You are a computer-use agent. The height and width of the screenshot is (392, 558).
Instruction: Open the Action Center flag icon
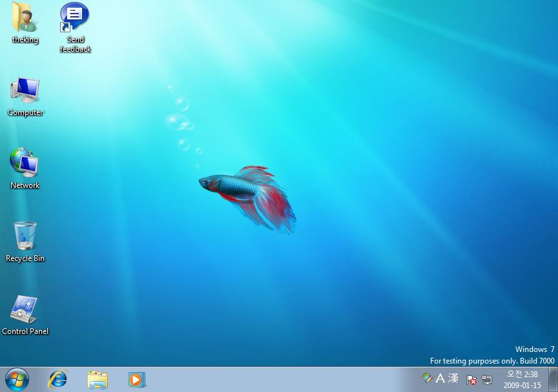471,380
